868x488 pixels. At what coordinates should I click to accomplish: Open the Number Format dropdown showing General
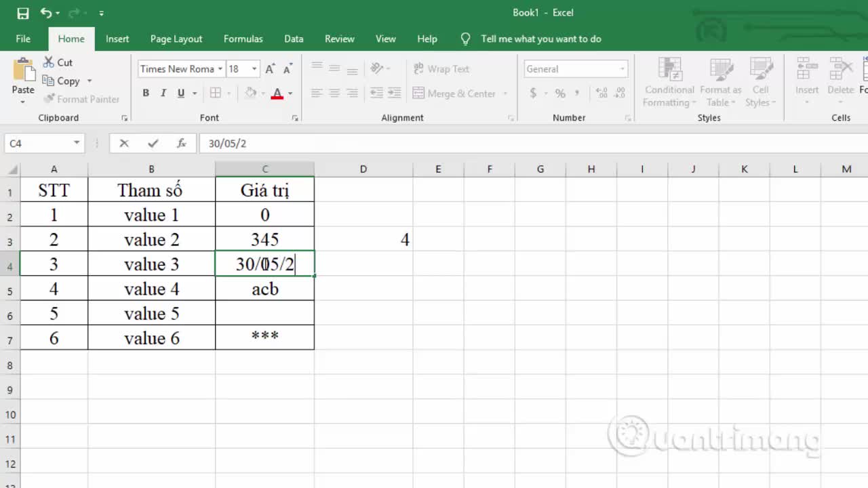622,68
